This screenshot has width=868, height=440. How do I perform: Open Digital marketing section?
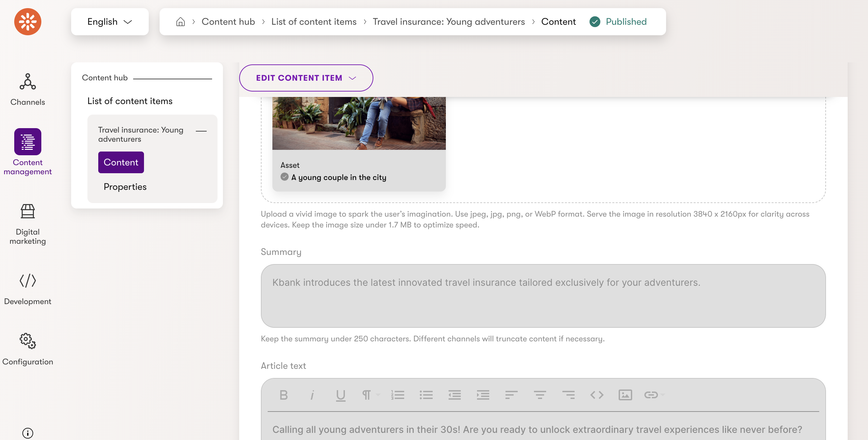[28, 224]
